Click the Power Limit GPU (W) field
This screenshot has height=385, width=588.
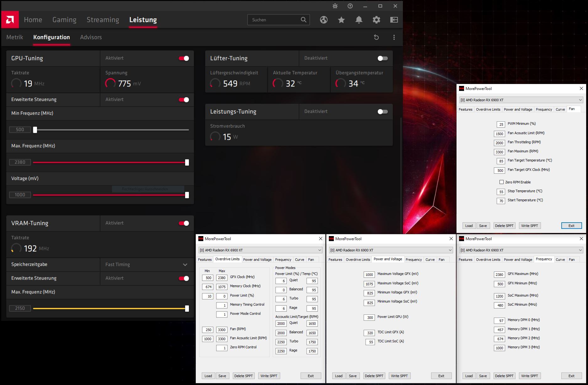click(x=369, y=318)
